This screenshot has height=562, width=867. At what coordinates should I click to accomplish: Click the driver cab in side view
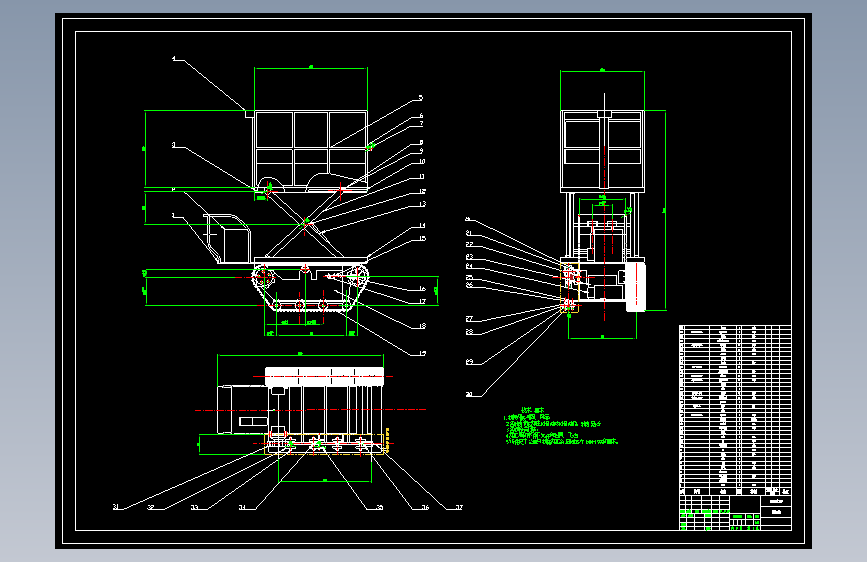pos(227,238)
